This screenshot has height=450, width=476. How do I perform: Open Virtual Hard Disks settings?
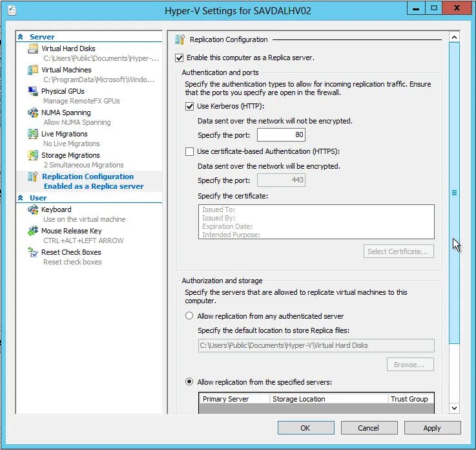point(68,48)
